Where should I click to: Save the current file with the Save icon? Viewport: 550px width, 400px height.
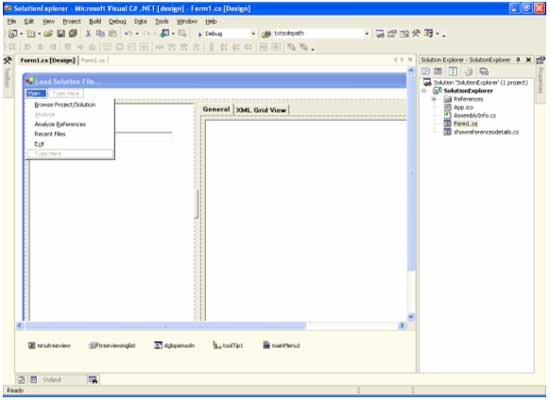61,34
